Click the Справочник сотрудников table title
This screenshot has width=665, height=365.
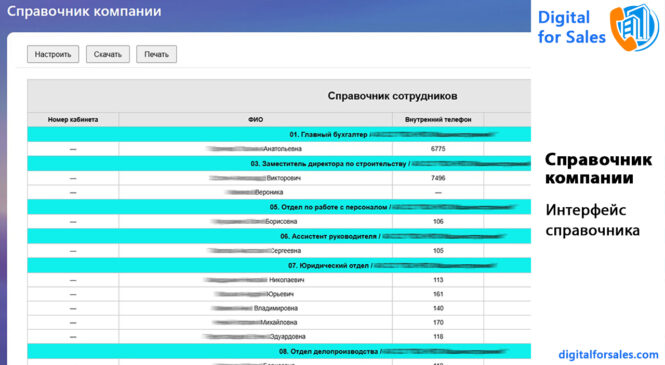(x=392, y=96)
